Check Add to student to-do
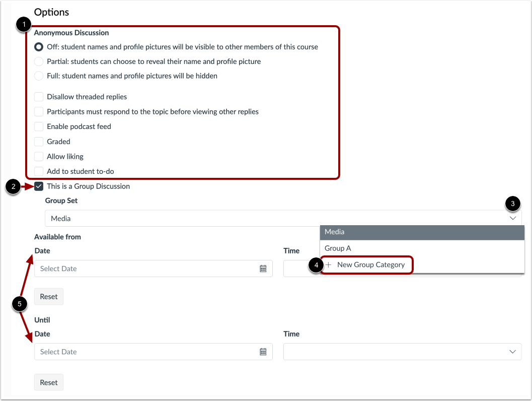This screenshot has height=401, width=532. click(39, 171)
